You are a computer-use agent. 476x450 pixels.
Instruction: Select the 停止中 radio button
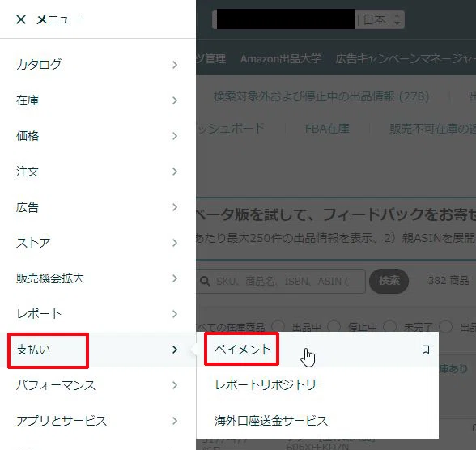point(334,327)
